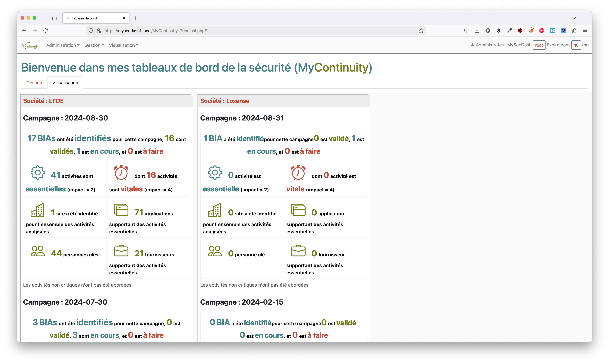Click the Loxense site building icon
Image resolution: width=609 pixels, height=364 pixels.
coord(215,210)
